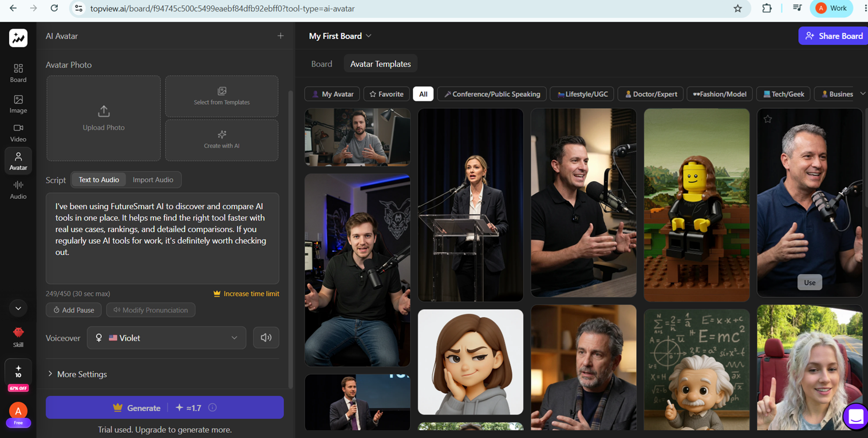The image size is (868, 438).
Task: Open the Skill sidebar item
Action: 18,337
